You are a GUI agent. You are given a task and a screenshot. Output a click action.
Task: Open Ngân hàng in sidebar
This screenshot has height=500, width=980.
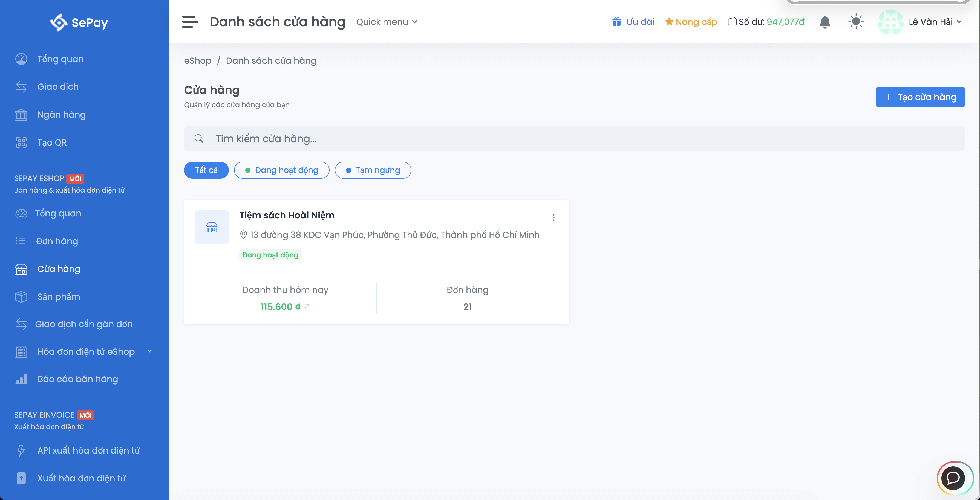[61, 114]
